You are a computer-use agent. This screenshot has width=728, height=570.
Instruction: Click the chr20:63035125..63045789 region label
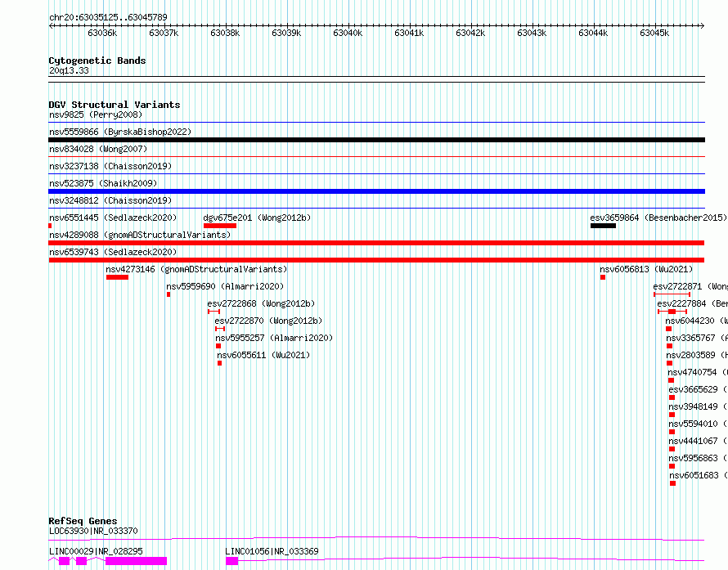click(x=108, y=17)
